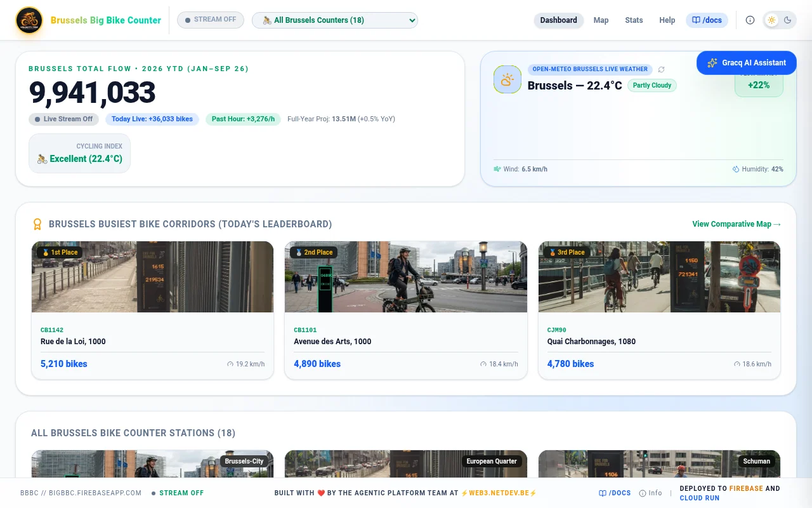Launch the Gracq AI Assistant
The width and height of the screenshot is (812, 508).
coord(746,63)
